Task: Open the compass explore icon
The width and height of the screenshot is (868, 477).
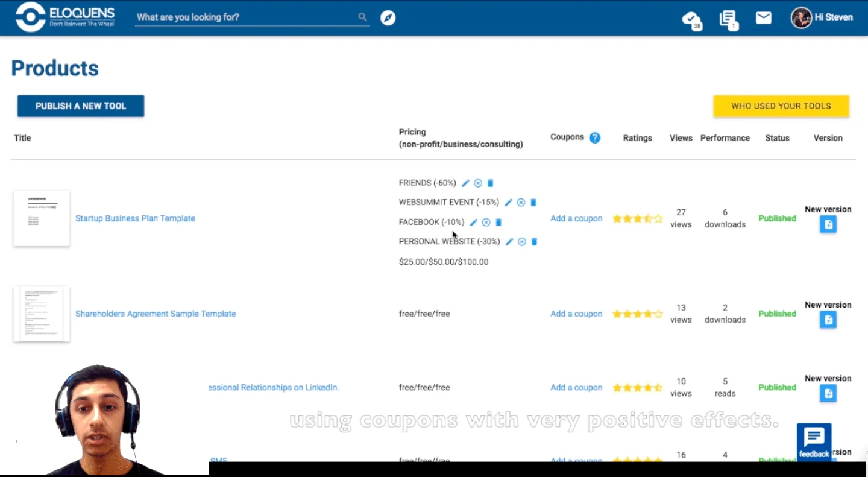Action: tap(388, 17)
